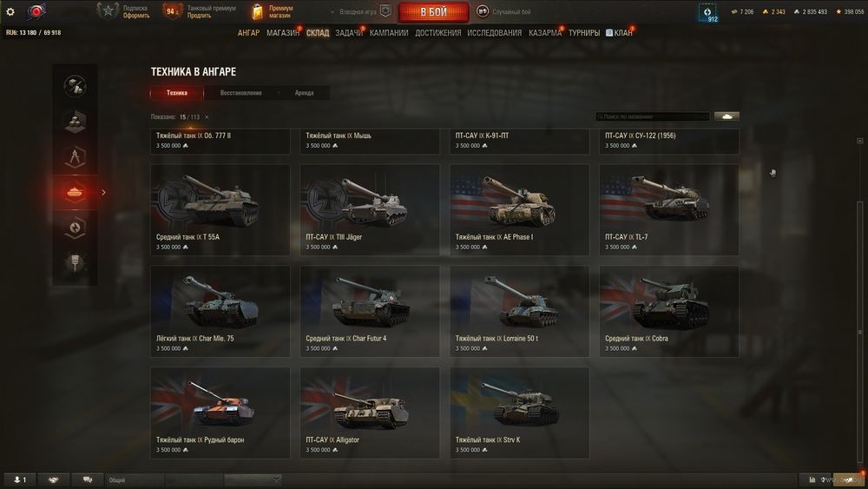
Task: Toggle the filter button beside the search field
Action: [x=727, y=116]
